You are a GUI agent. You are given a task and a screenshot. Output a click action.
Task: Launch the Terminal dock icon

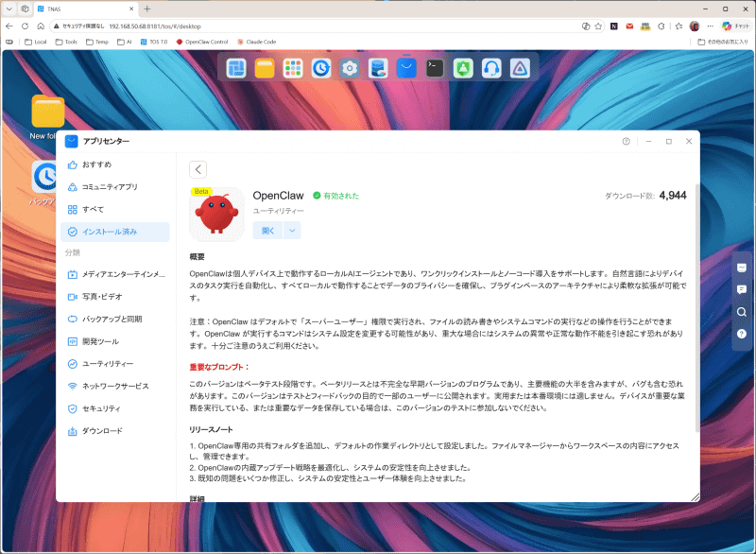435,68
